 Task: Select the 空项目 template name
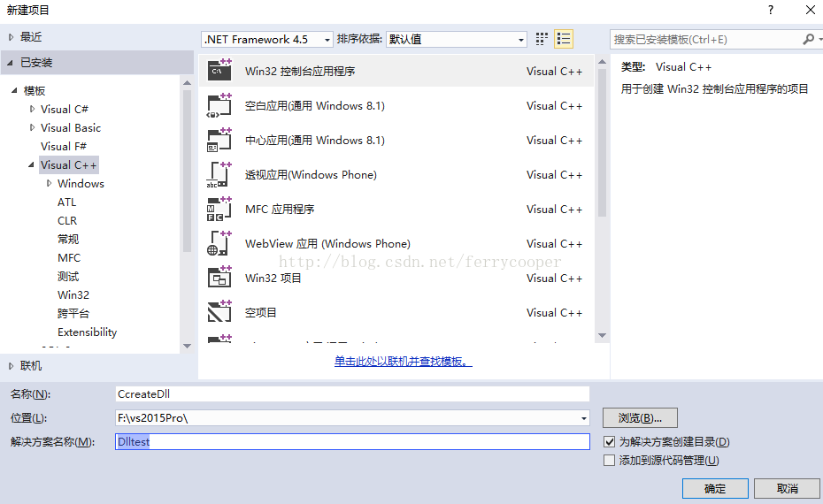point(260,313)
